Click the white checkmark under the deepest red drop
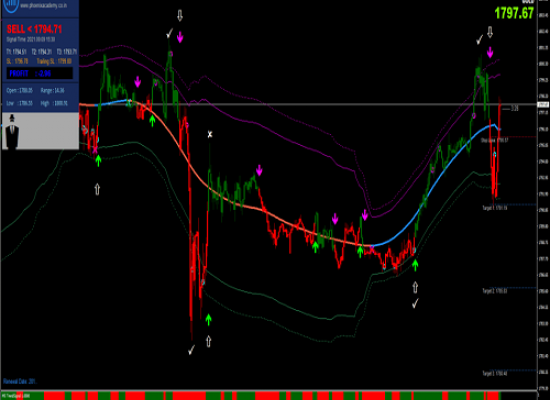 pos(192,350)
